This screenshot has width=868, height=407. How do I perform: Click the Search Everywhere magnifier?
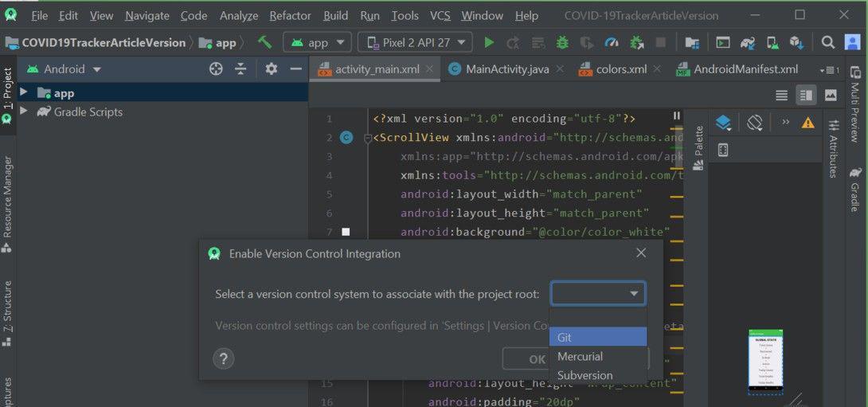pyautogui.click(x=827, y=43)
